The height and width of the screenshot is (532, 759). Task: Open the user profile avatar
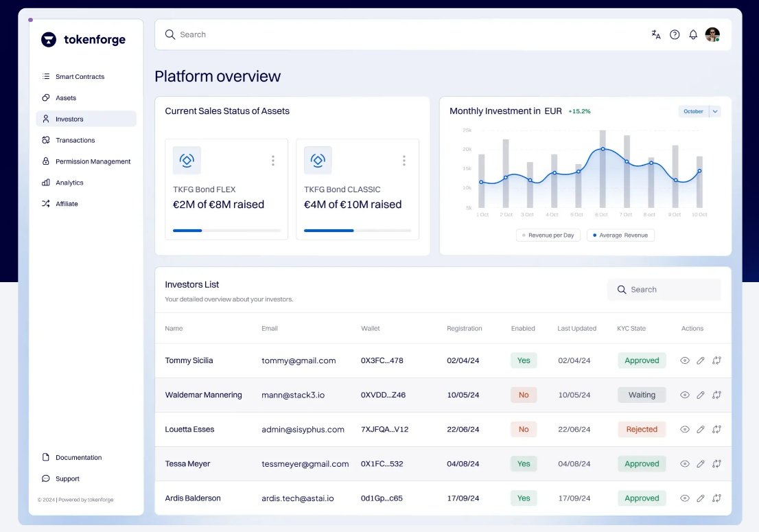[x=712, y=34]
